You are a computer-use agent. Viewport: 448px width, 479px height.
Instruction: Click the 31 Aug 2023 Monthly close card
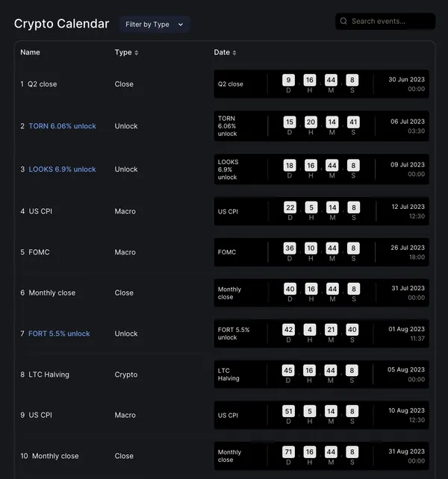pyautogui.click(x=321, y=456)
